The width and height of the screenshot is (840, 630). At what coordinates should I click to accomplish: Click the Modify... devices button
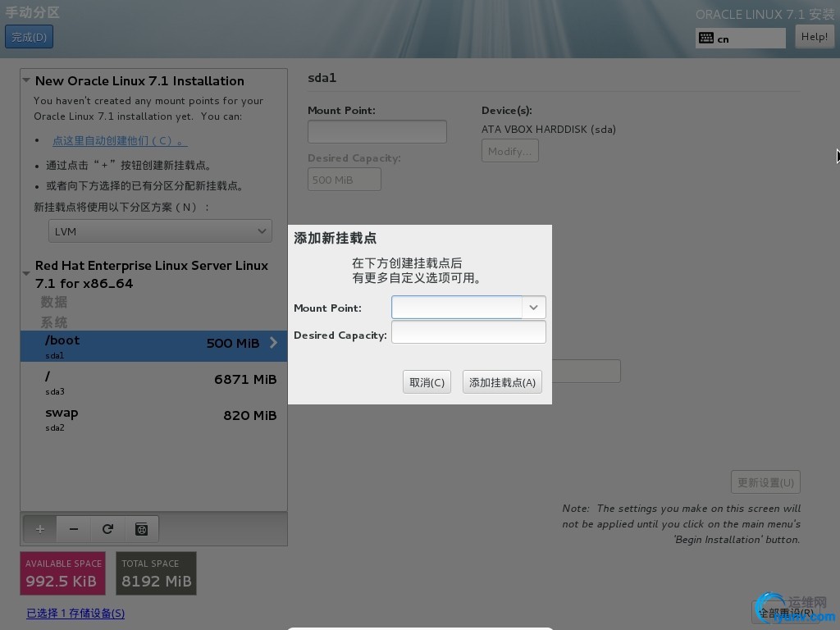pyautogui.click(x=509, y=151)
